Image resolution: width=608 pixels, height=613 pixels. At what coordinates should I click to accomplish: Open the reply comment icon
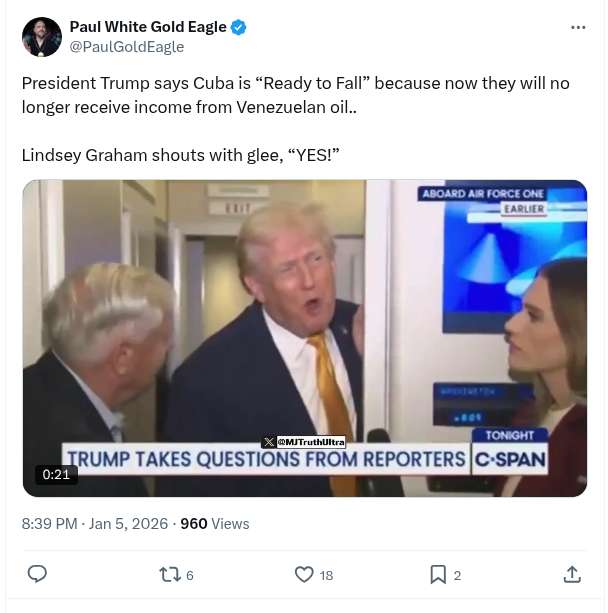[x=37, y=574]
